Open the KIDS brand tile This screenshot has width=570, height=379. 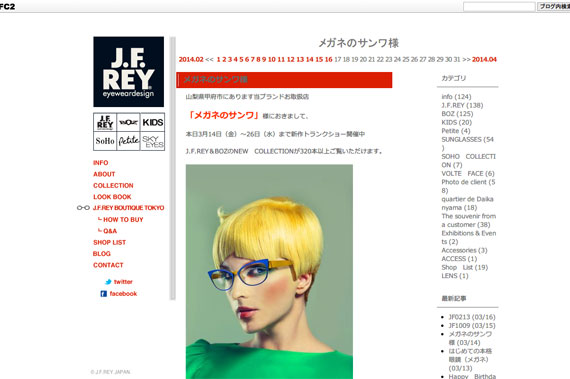(153, 122)
